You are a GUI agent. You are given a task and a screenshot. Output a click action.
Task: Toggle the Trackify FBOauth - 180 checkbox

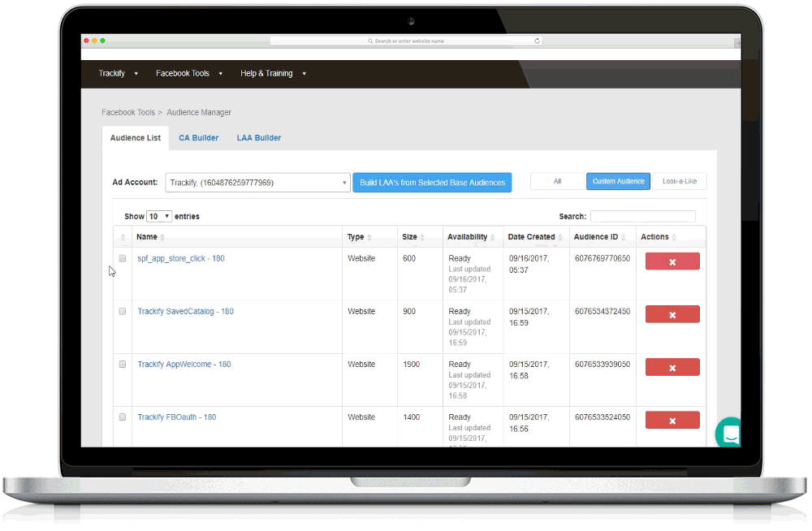pos(123,417)
